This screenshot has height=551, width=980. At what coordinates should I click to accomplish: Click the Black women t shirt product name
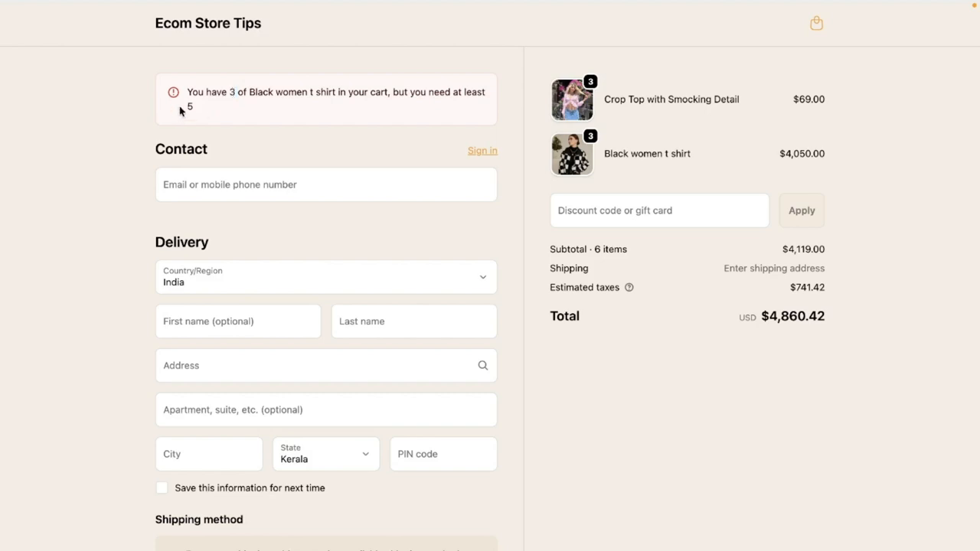point(647,154)
